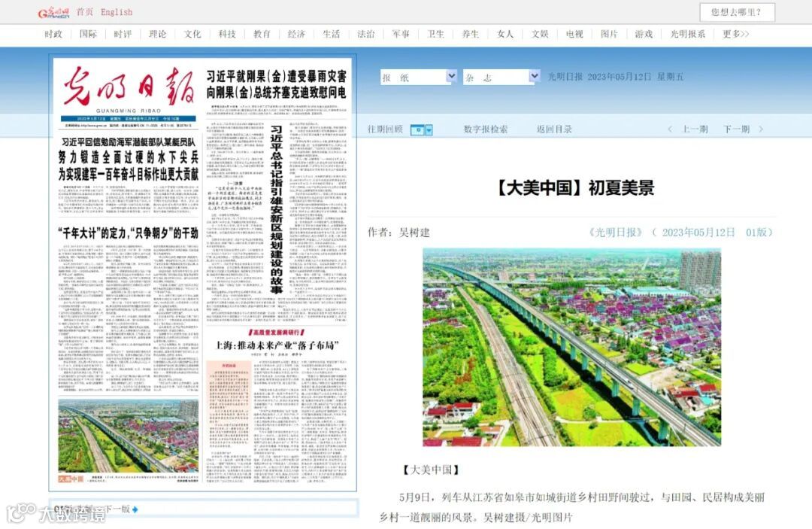
Task: Open the 电视 nav section
Action: pyautogui.click(x=574, y=34)
